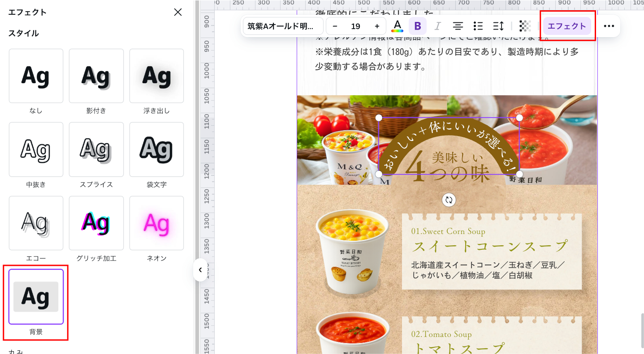Click the rotate handle on selected text

449,200
